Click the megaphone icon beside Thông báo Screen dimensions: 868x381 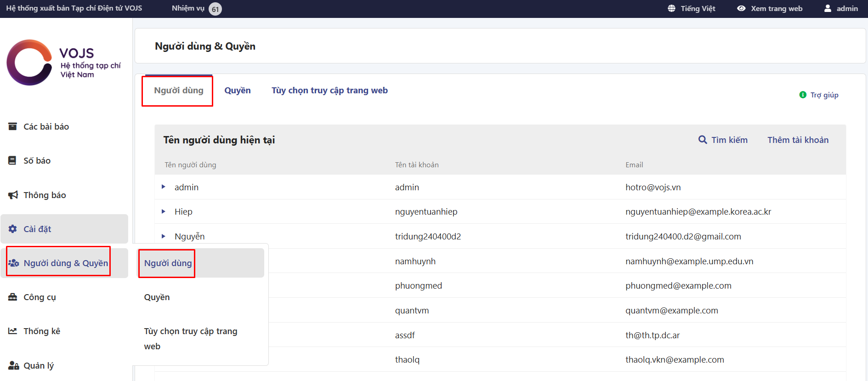coord(13,195)
